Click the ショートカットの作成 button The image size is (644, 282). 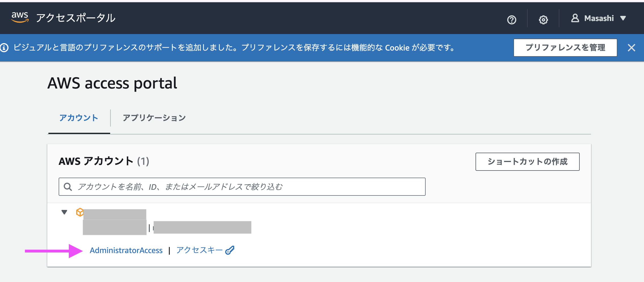point(527,162)
